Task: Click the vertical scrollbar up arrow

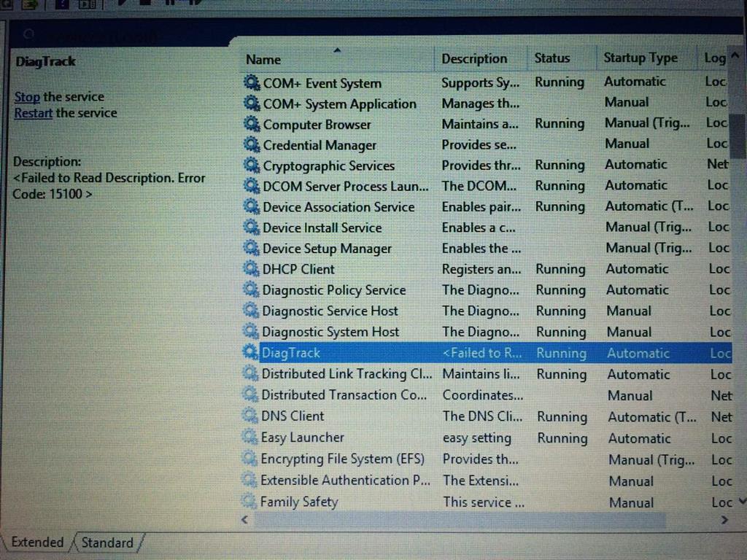Action: click(736, 55)
